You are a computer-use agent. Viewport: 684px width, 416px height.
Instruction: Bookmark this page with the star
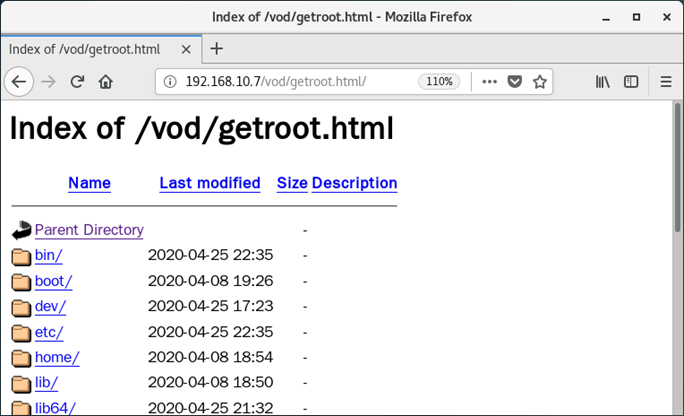(540, 82)
